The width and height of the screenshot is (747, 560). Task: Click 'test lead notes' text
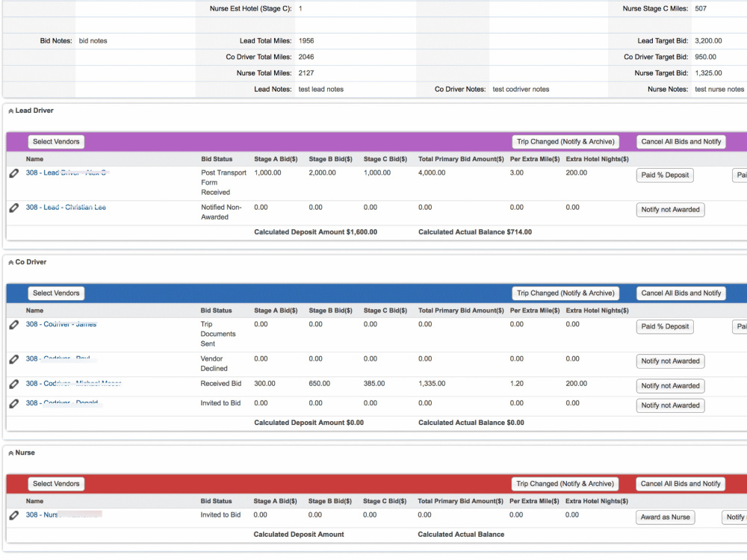[320, 90]
